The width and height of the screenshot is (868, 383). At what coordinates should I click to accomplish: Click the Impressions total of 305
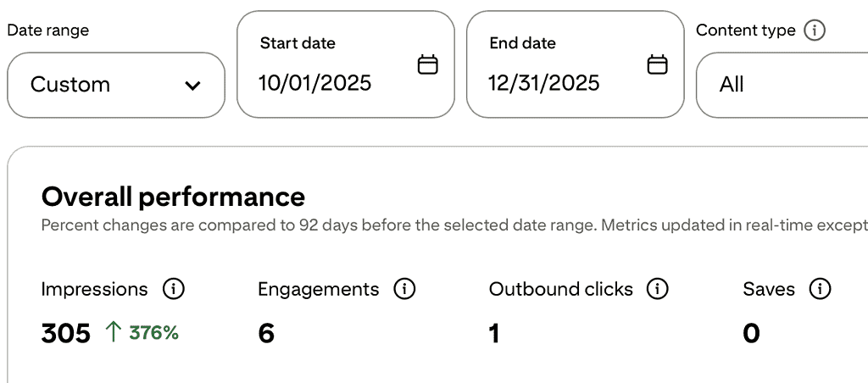point(65,333)
